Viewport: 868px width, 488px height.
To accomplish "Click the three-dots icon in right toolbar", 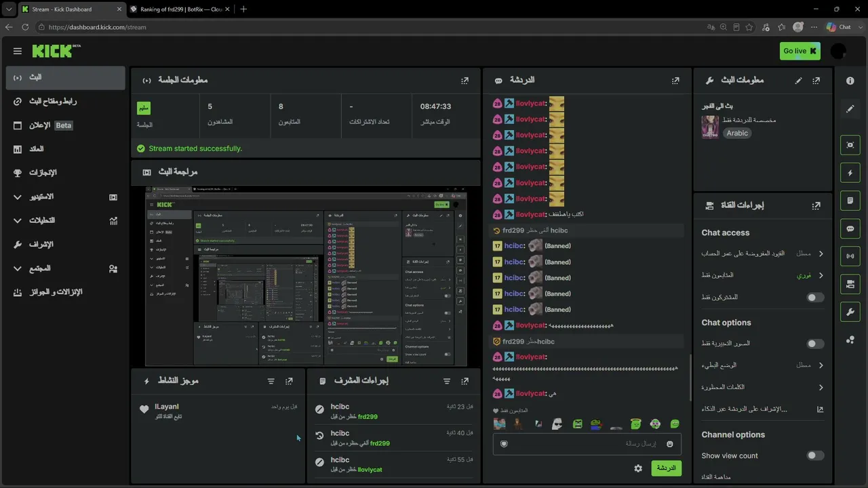I will pos(850,340).
